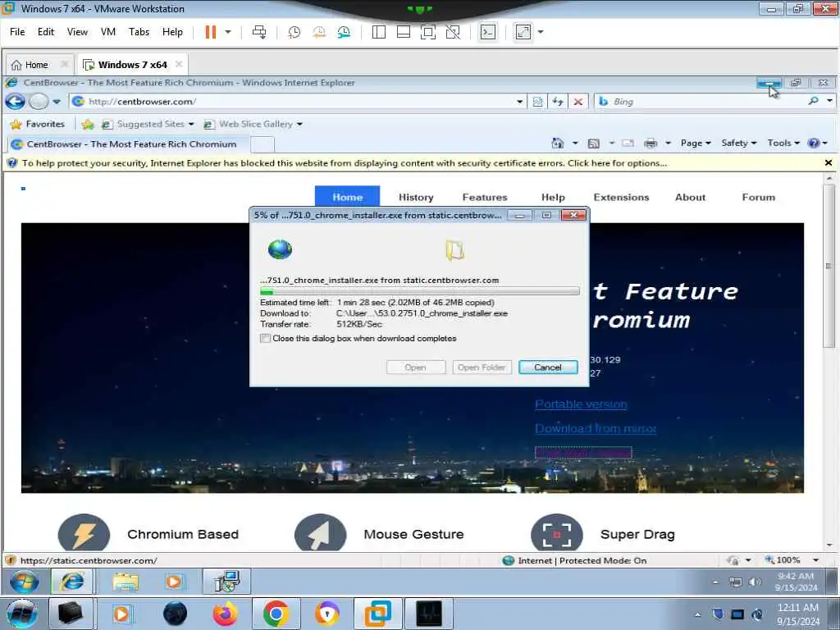
Task: Open the stretch display dropdown arrow
Action: click(541, 32)
